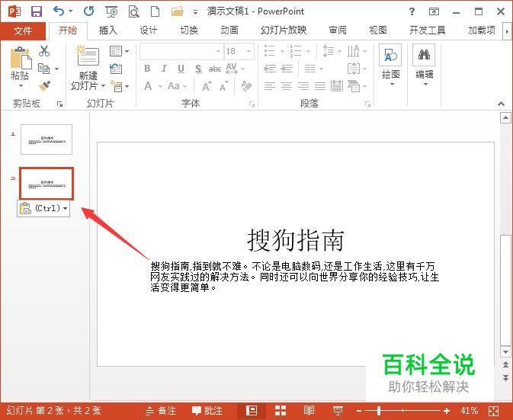Open the Help question mark
This screenshot has width=513, height=420.
[x=412, y=11]
